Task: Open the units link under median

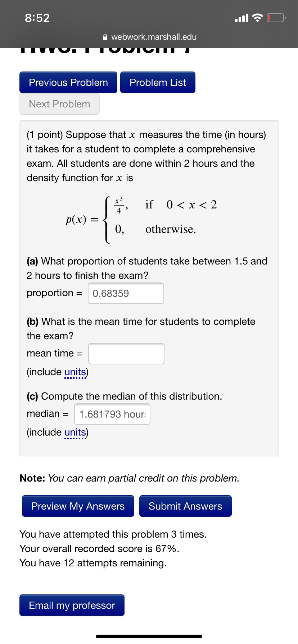Action: (75, 432)
